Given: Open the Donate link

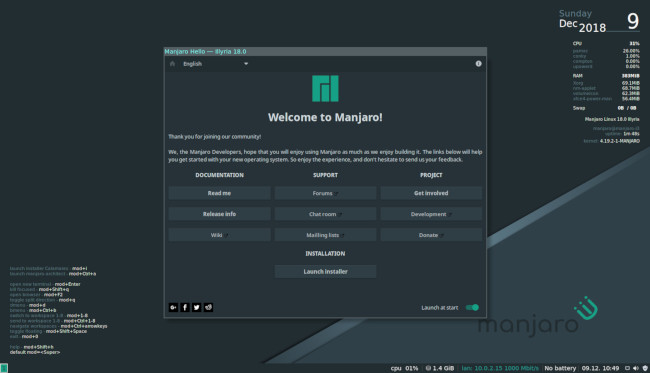Looking at the screenshot, I should (431, 235).
